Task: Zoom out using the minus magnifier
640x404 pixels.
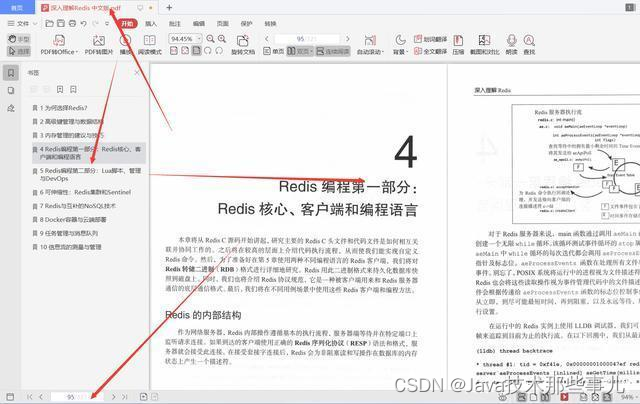Action: (211, 39)
